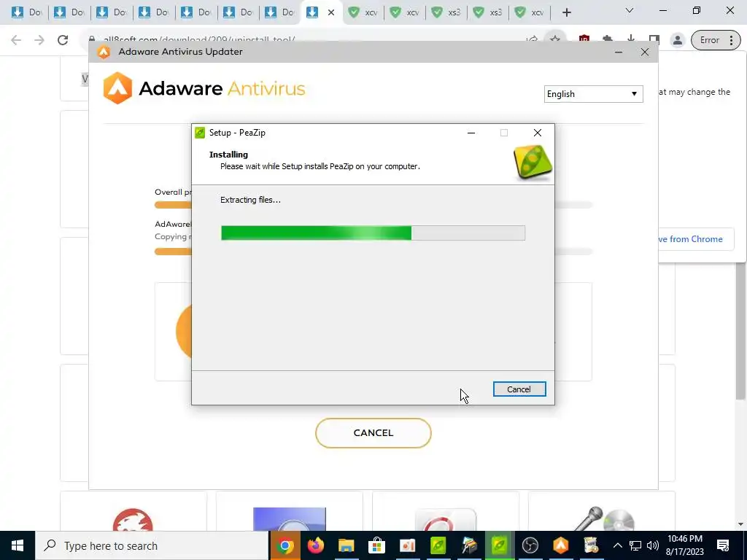Share this page via Chrome share icon
The height and width of the screenshot is (560, 747).
pyautogui.click(x=532, y=40)
